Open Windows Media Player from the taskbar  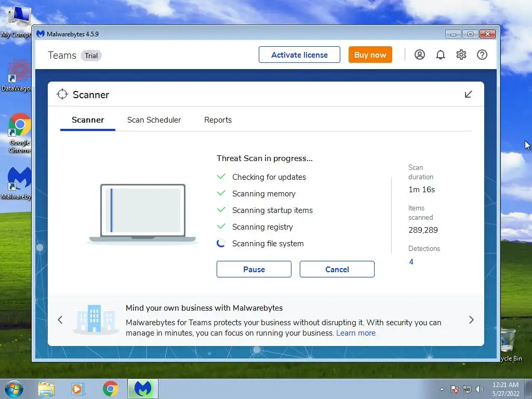77,389
